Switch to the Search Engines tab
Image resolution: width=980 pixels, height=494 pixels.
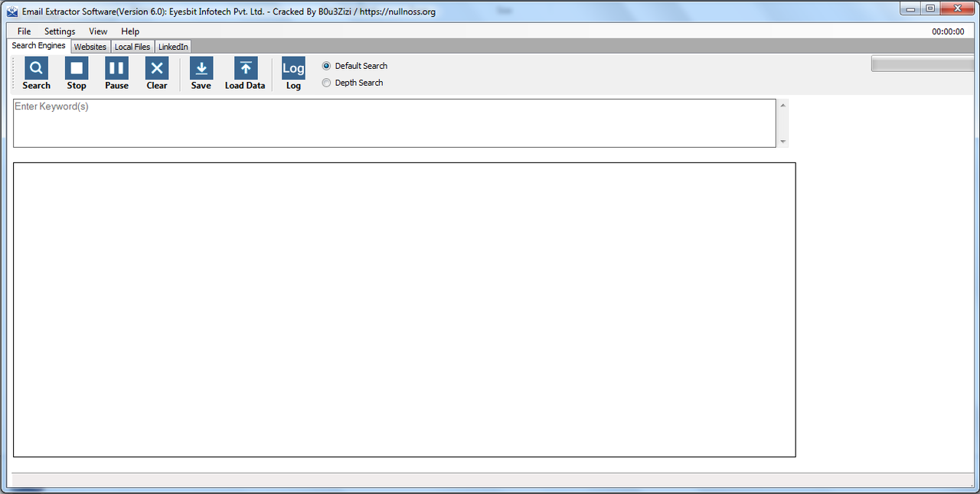(x=39, y=46)
